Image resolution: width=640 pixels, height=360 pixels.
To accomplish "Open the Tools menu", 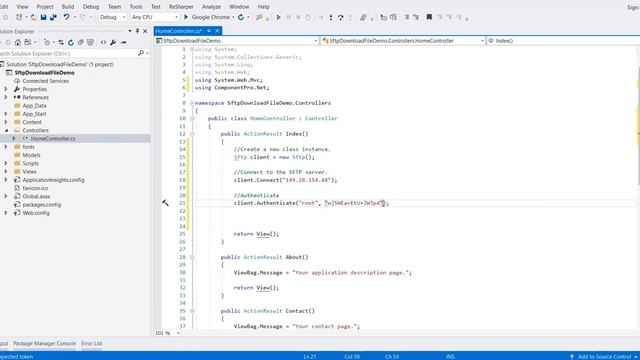I will click(136, 7).
